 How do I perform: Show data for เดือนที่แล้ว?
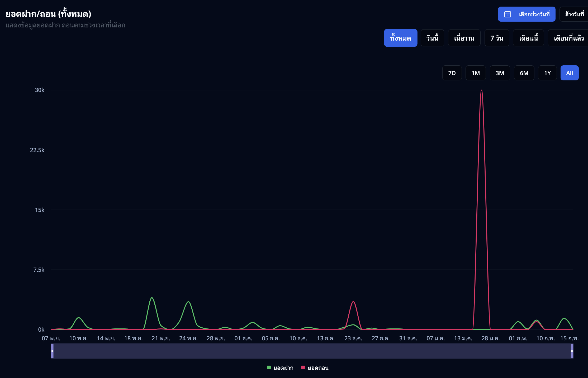(x=568, y=38)
